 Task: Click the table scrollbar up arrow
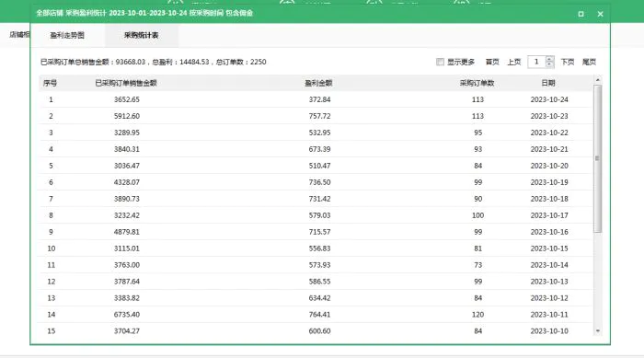tap(598, 80)
